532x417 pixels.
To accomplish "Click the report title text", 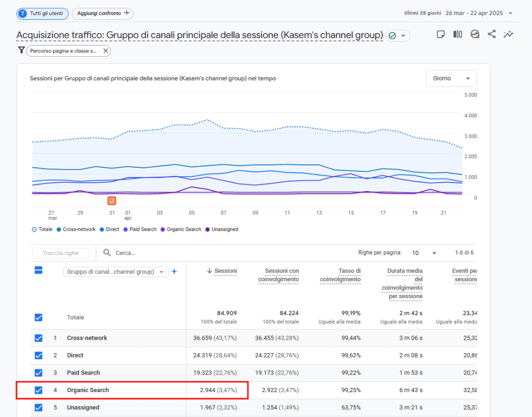I will click(199, 35).
